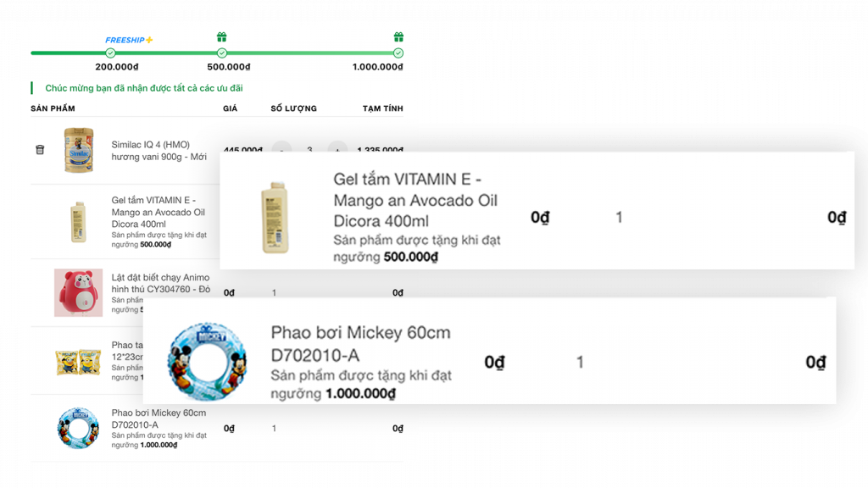
Task: Click enlarged Gel tắm VITAMIN E title
Action: (415, 200)
